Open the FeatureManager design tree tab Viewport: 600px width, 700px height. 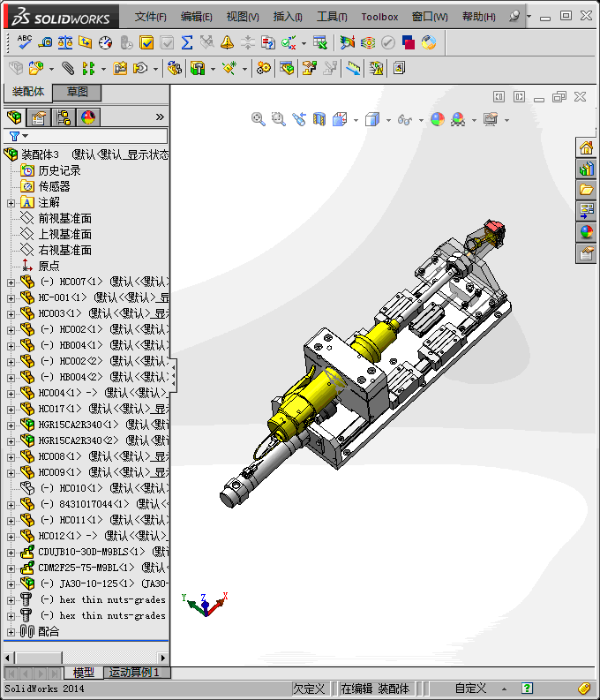point(14,117)
